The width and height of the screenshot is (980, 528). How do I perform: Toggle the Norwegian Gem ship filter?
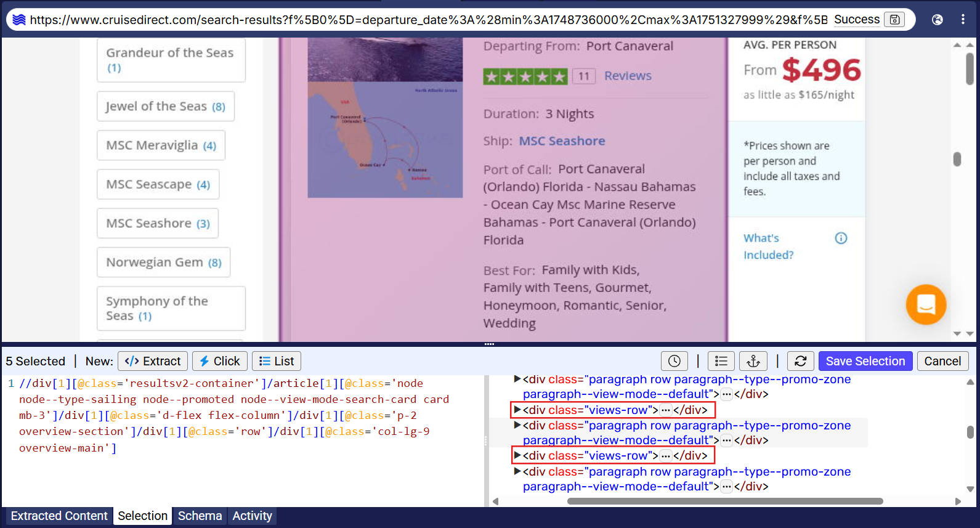pyautogui.click(x=163, y=262)
